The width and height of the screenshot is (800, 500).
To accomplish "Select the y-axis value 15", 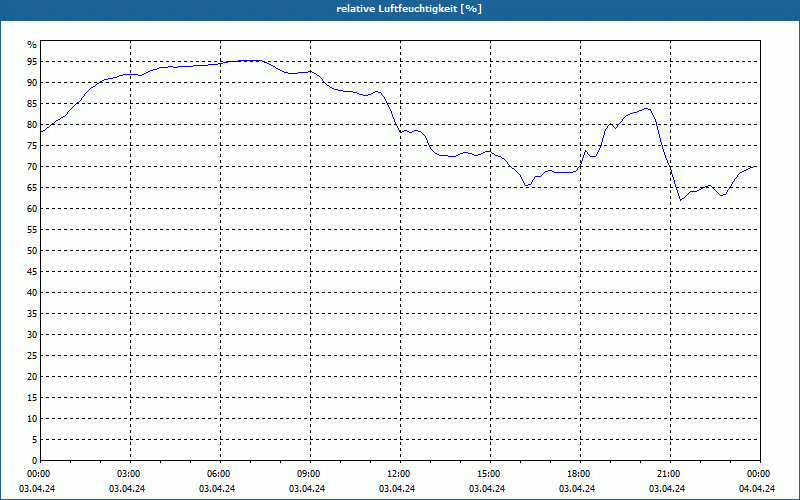I will 32,397.
